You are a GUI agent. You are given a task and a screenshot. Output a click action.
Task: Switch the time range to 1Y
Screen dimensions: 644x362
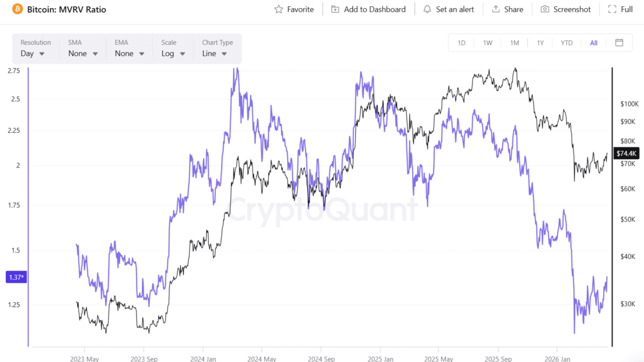pos(540,43)
